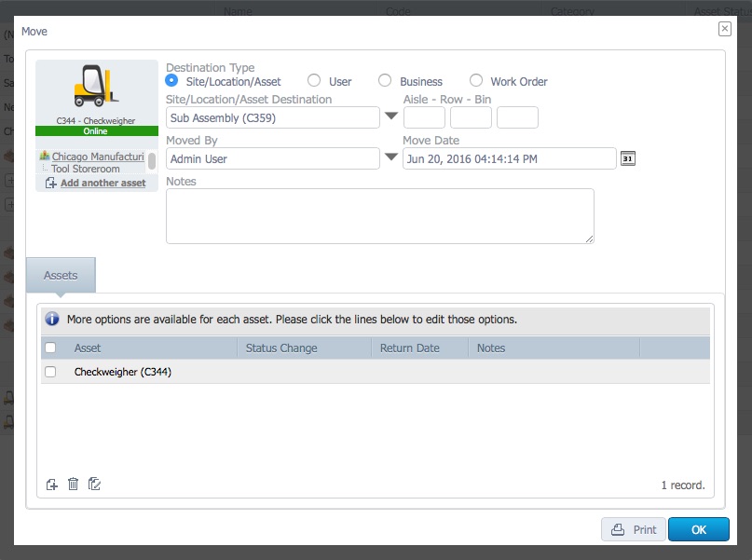Click the trash delete icon
The height and width of the screenshot is (560, 752).
(73, 485)
